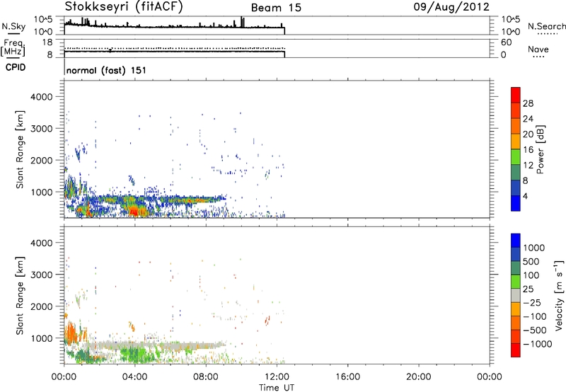
Task: Click the 12:00 time tick label
Action: tap(277, 377)
